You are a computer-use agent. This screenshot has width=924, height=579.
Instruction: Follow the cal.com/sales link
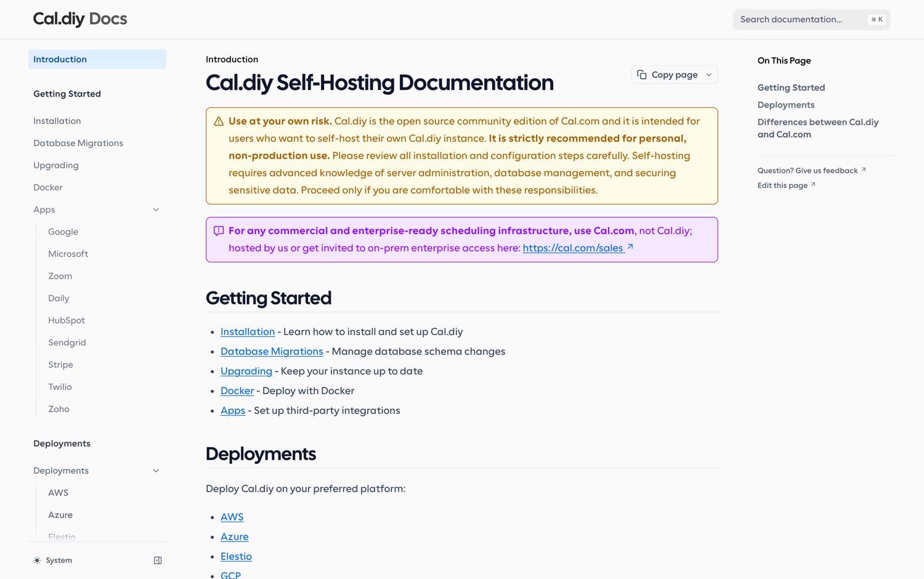tap(578, 248)
